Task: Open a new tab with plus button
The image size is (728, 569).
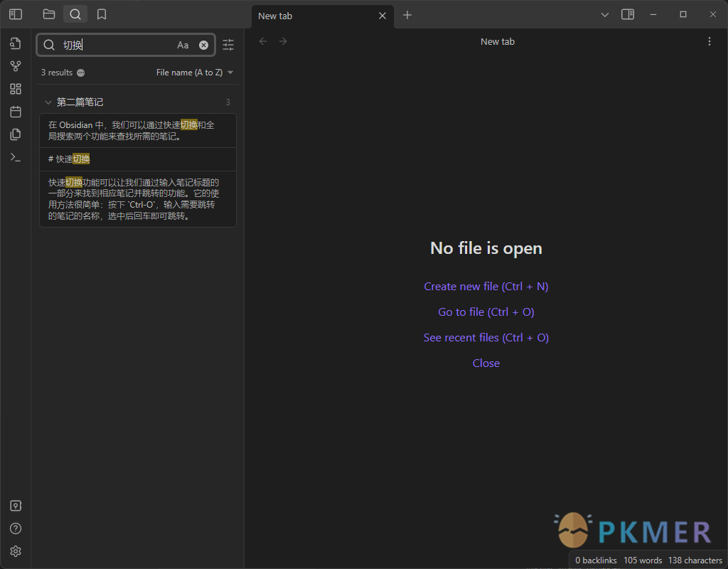Action: point(407,15)
